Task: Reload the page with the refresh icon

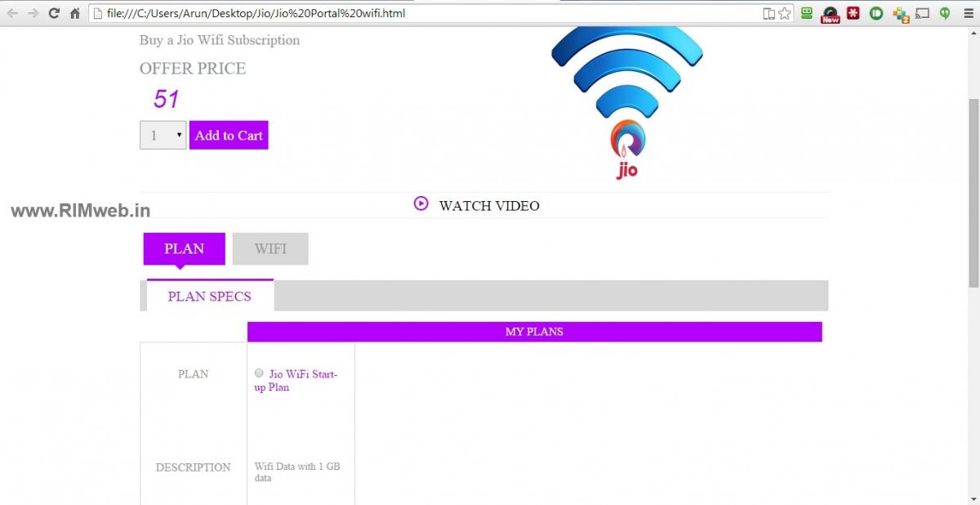Action: [x=54, y=13]
